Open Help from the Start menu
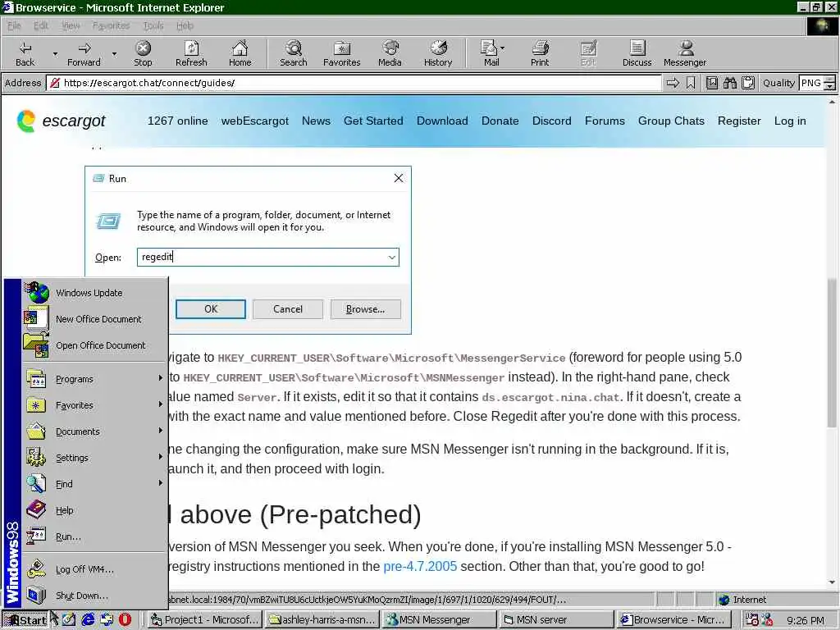Image resolution: width=840 pixels, height=630 pixels. [94, 510]
